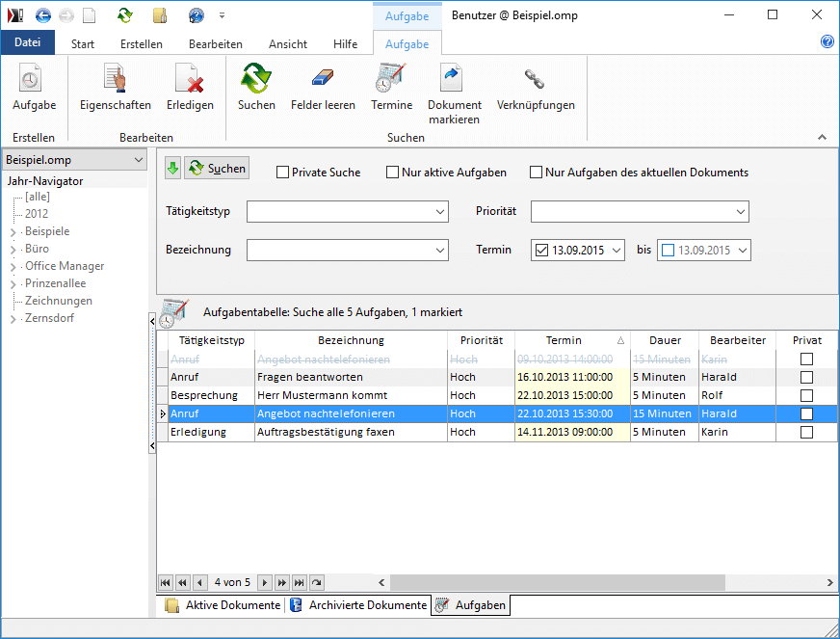The height and width of the screenshot is (639, 840).
Task: Create a new task with the Aufgabe ribbon icon
Action: (x=31, y=78)
